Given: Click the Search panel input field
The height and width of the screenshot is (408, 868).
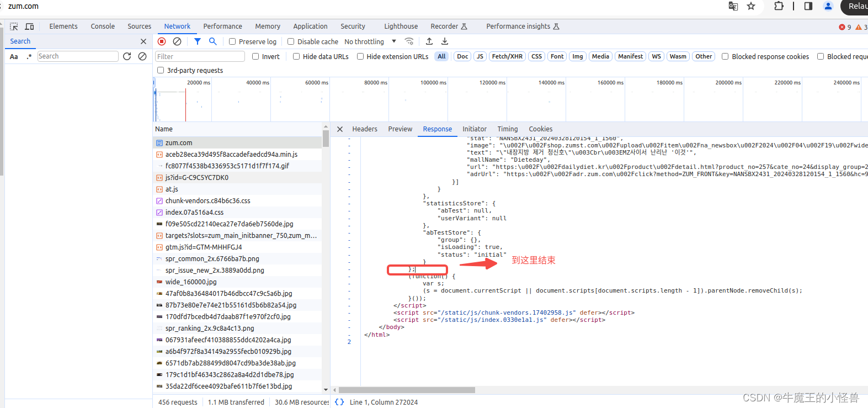Looking at the screenshot, I should point(78,56).
